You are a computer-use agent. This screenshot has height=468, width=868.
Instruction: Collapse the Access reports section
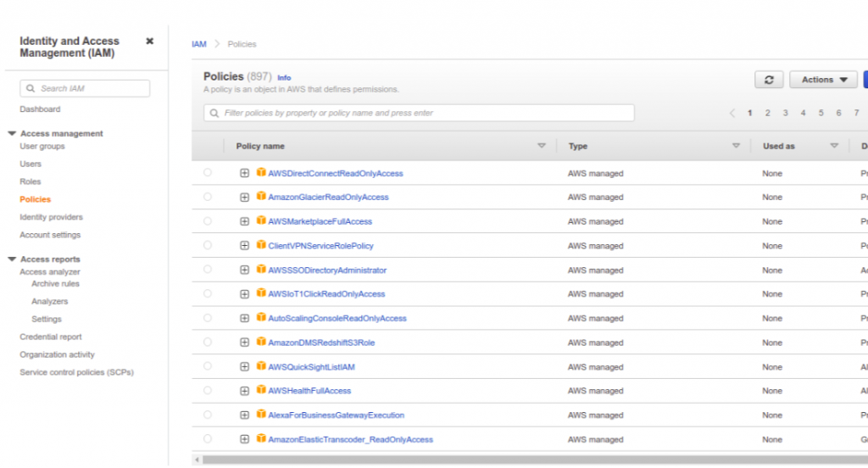click(12, 259)
